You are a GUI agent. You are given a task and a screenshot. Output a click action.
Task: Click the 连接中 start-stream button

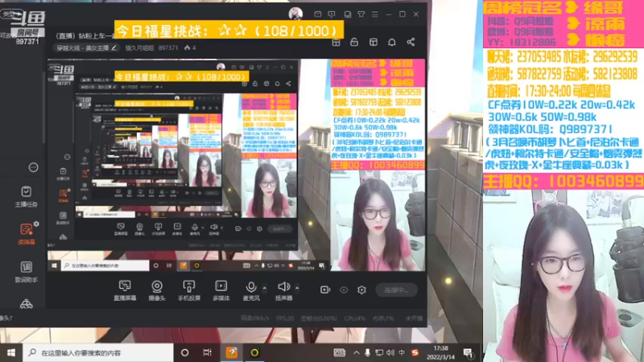tap(396, 290)
